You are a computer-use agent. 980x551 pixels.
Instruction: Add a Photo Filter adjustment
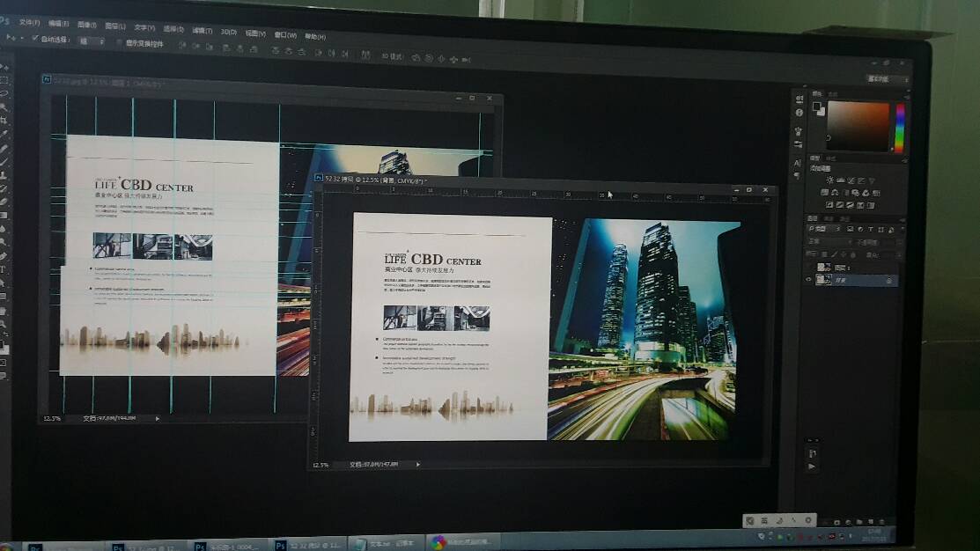[x=855, y=193]
